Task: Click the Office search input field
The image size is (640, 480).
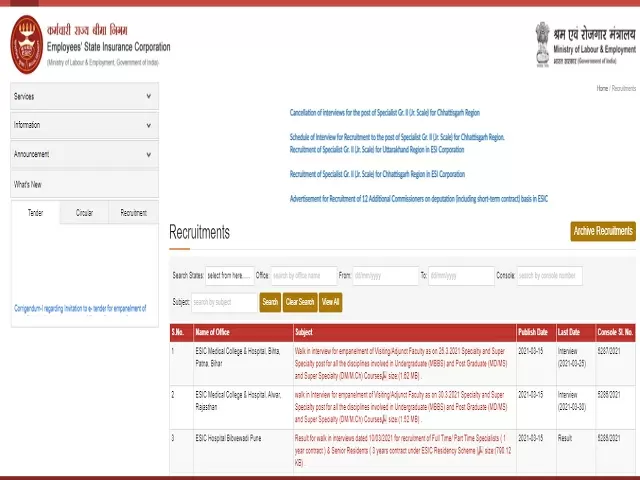Action: (303, 276)
